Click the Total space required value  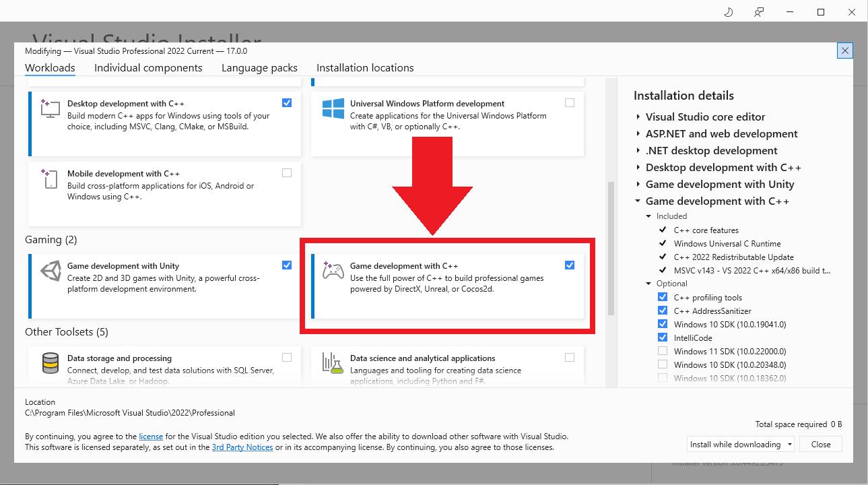point(836,424)
